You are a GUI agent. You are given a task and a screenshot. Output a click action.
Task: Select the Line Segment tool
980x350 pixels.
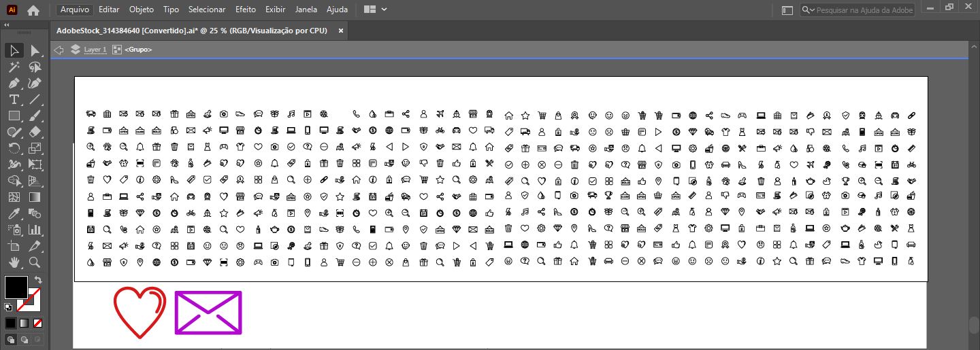(x=35, y=100)
